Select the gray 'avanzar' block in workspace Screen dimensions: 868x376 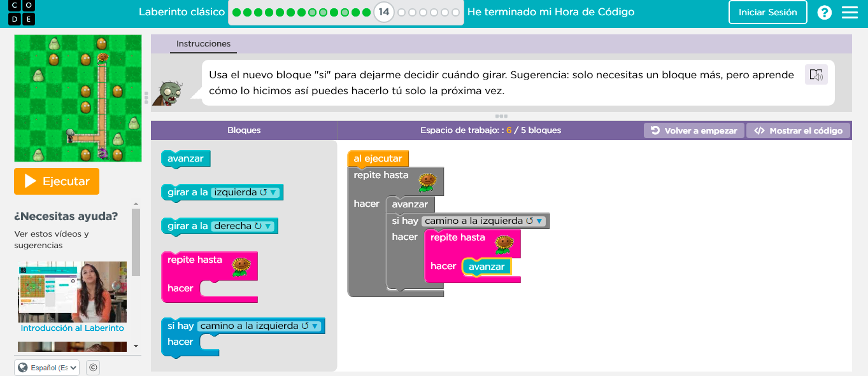[x=410, y=204]
